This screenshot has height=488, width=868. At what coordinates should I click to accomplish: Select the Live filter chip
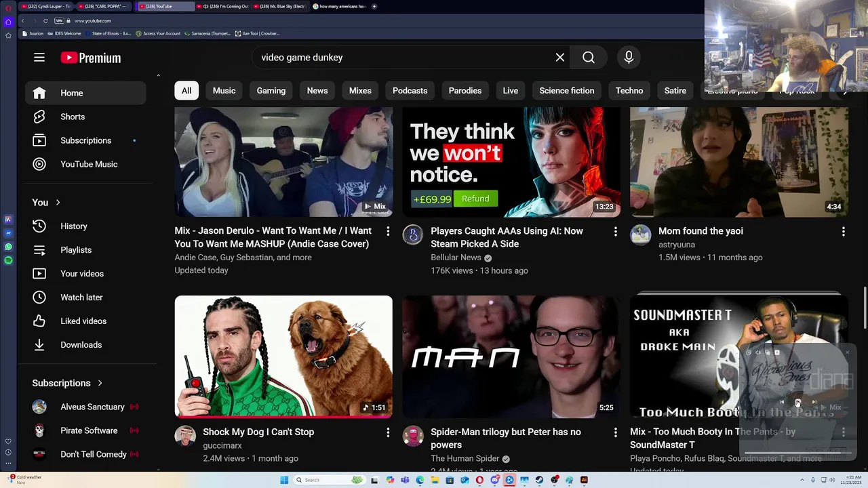pyautogui.click(x=511, y=91)
